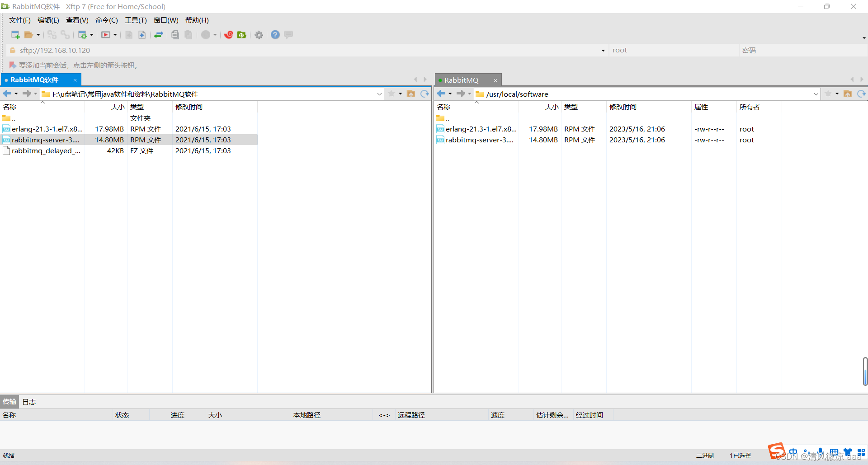Image resolution: width=868 pixels, height=465 pixels.
Task: Open the session properties icon with gear
Action: coord(82,35)
